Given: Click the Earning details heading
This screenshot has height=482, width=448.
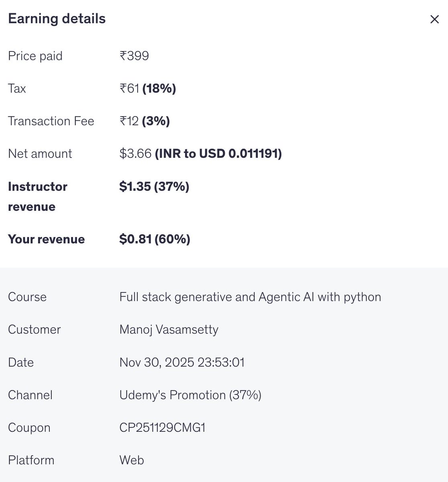Looking at the screenshot, I should click(x=57, y=19).
